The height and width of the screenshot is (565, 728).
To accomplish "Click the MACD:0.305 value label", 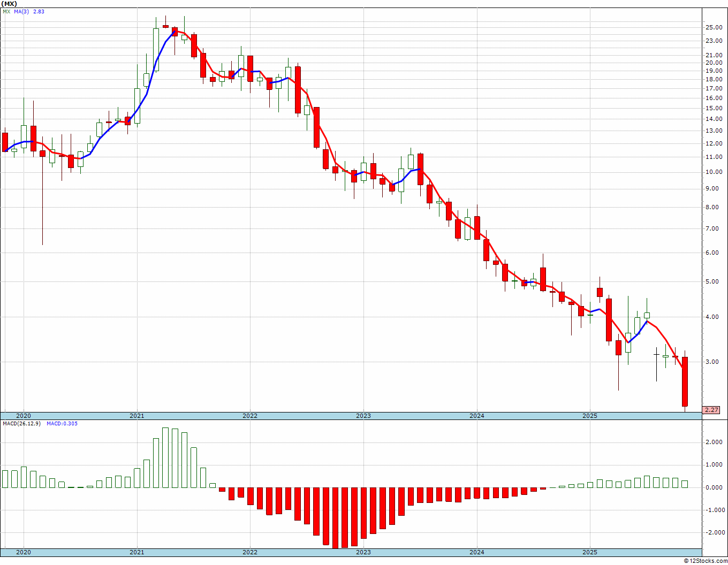I will click(62, 424).
